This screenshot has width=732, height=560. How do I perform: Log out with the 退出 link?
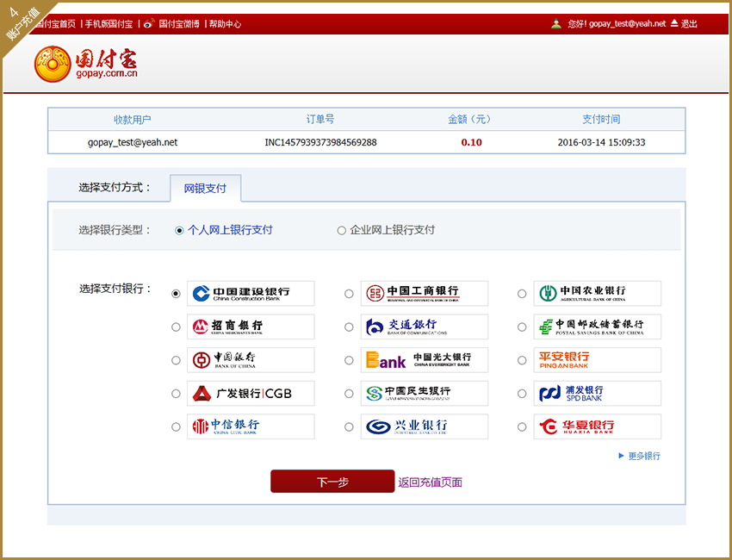[689, 24]
